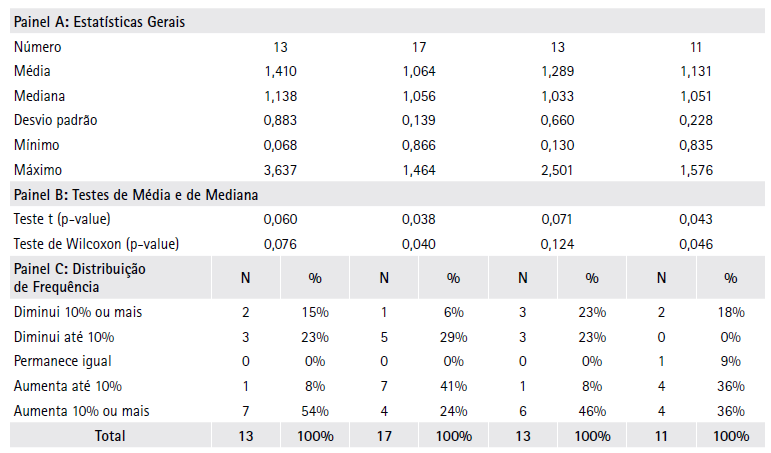771x453 pixels.
Task: Select the Painel B section heading
Action: click(136, 195)
